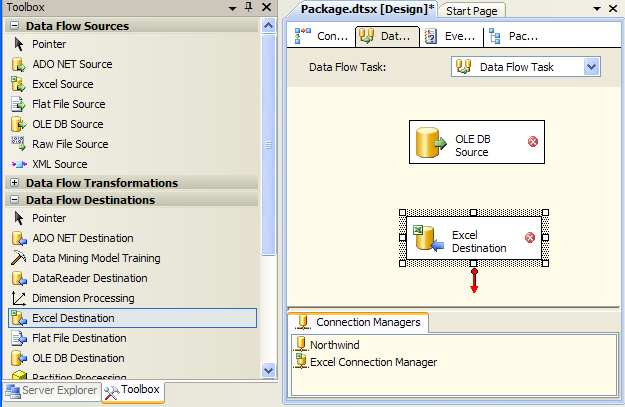The image size is (625, 407).
Task: Click red error output arrow below Excel Destination
Action: (x=474, y=281)
